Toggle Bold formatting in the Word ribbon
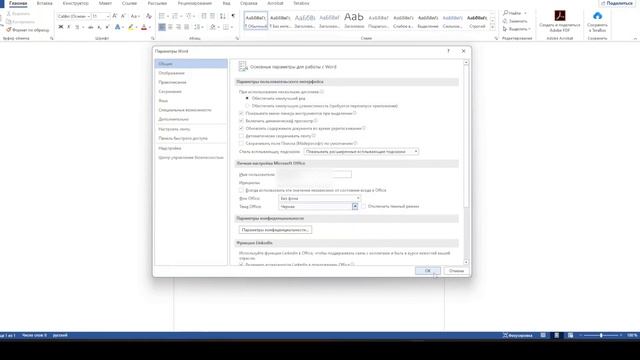 (x=61, y=27)
